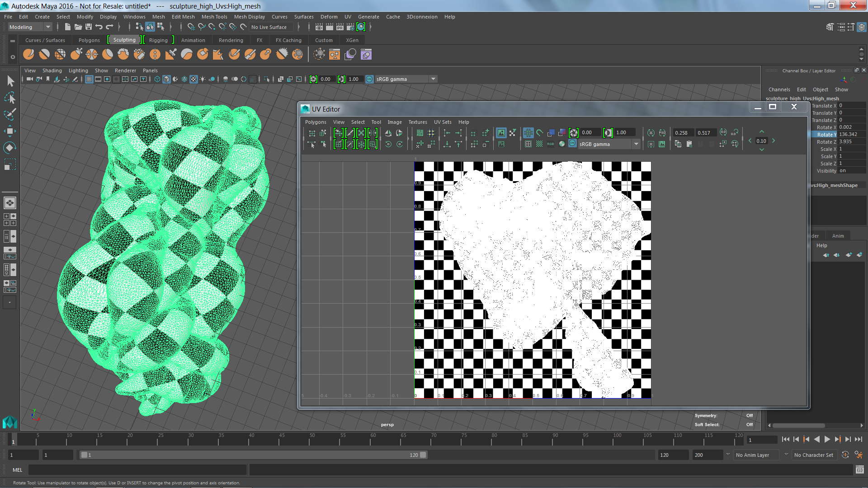868x488 pixels.
Task: Nudge UVs right with the arrow
Action: click(x=774, y=141)
